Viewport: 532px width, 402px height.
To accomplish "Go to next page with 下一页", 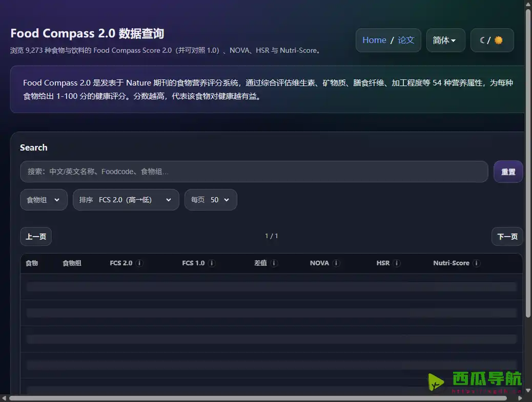I will pos(507,237).
